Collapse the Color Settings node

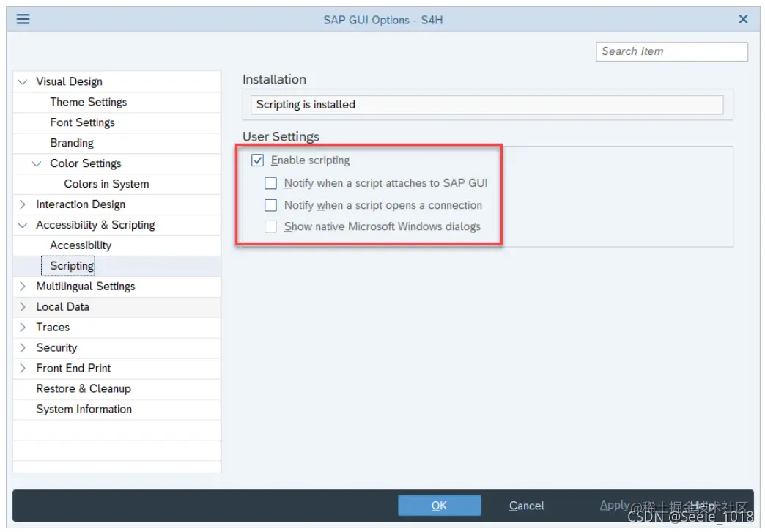click(x=37, y=163)
